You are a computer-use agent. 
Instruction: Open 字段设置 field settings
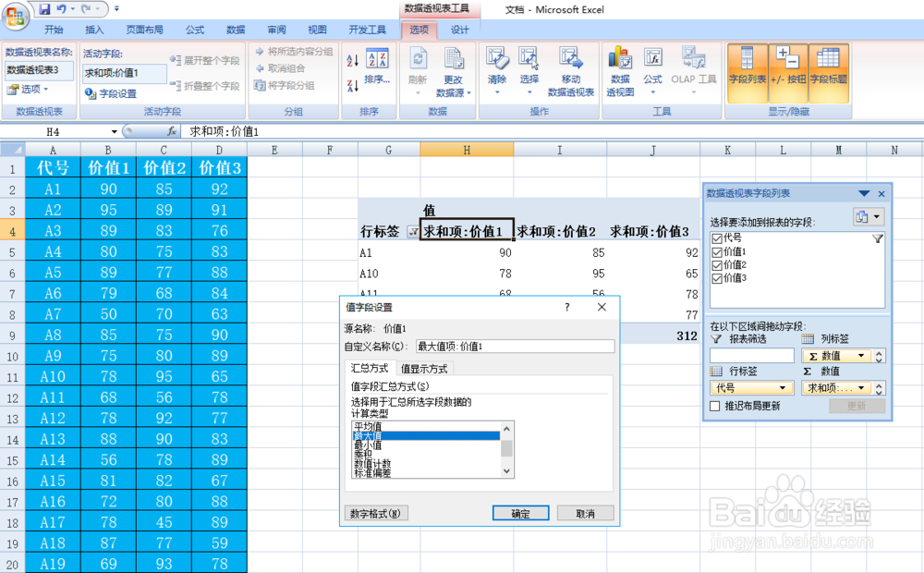(111, 93)
